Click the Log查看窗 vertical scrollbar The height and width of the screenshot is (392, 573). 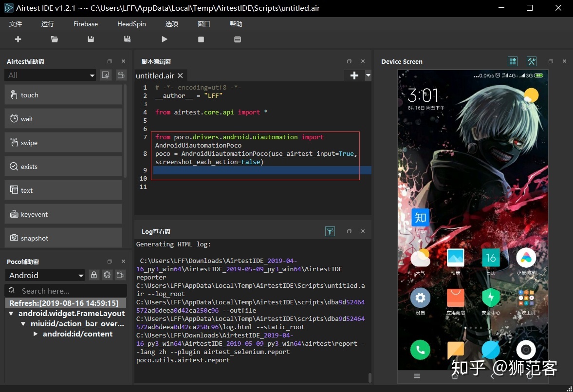pos(370,377)
